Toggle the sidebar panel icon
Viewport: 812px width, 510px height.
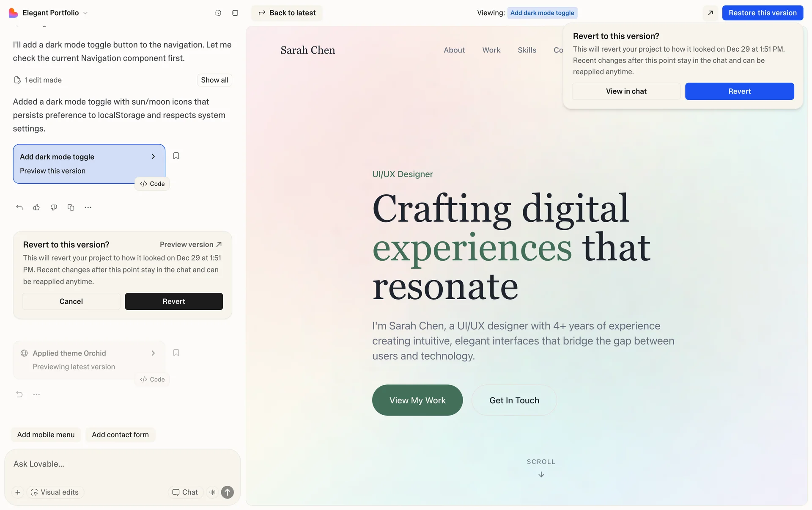235,13
